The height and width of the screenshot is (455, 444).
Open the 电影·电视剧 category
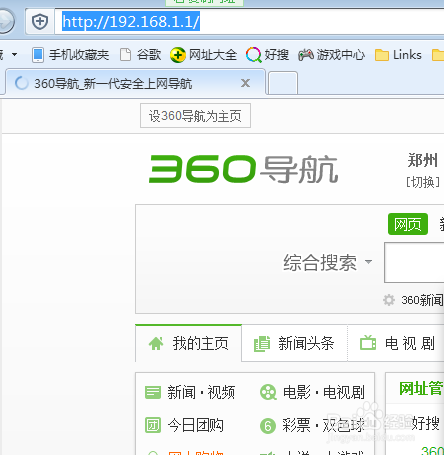click(323, 392)
